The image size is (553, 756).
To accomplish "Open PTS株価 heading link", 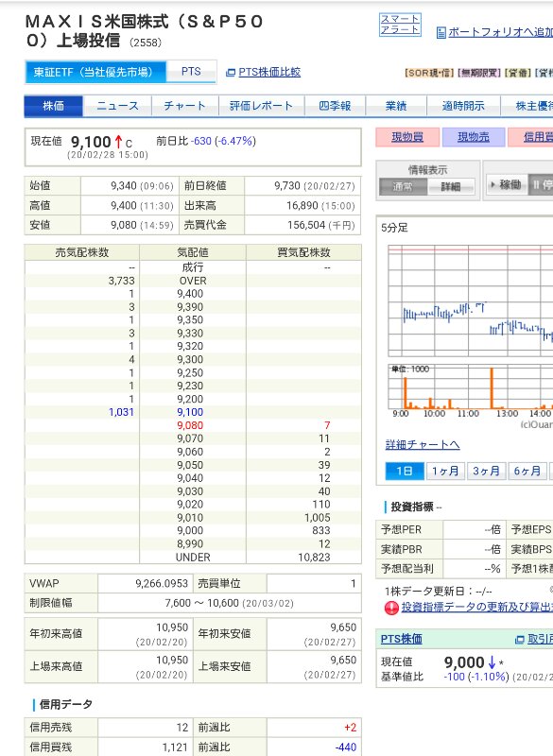I will point(401,639).
